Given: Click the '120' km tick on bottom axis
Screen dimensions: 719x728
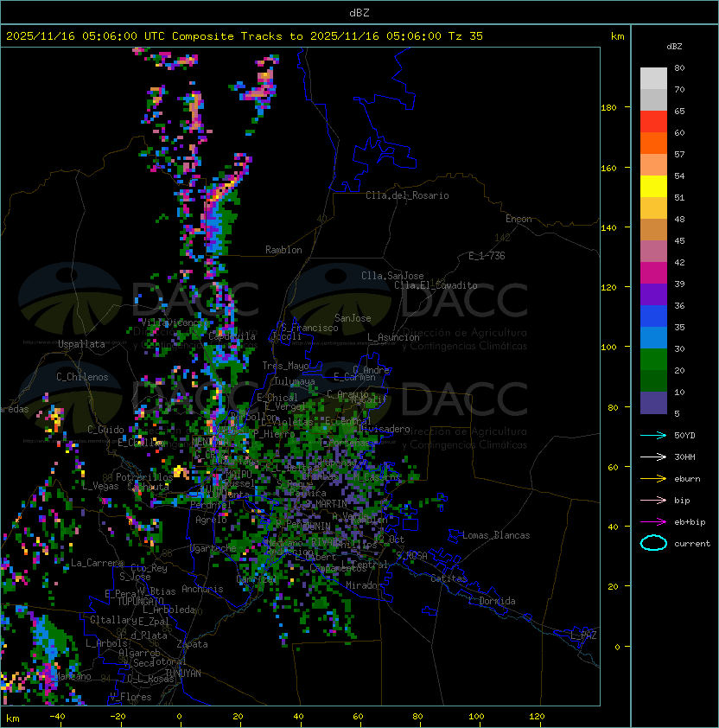Looking at the screenshot, I should 537,717.
